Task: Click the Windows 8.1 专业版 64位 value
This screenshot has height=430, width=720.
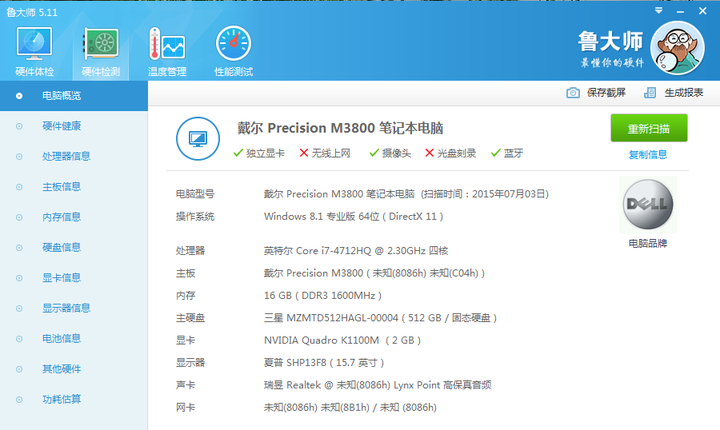Action: [354, 216]
